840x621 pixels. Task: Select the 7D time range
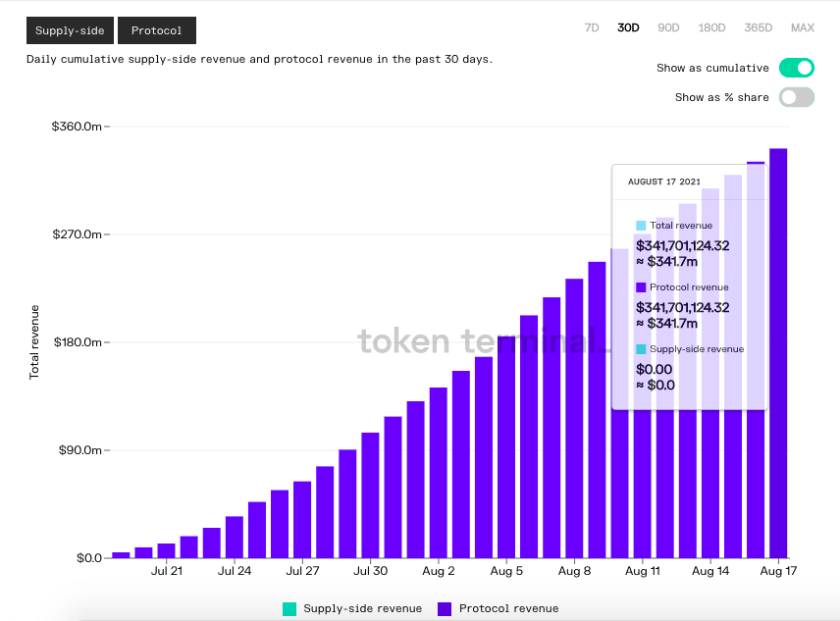pyautogui.click(x=592, y=27)
